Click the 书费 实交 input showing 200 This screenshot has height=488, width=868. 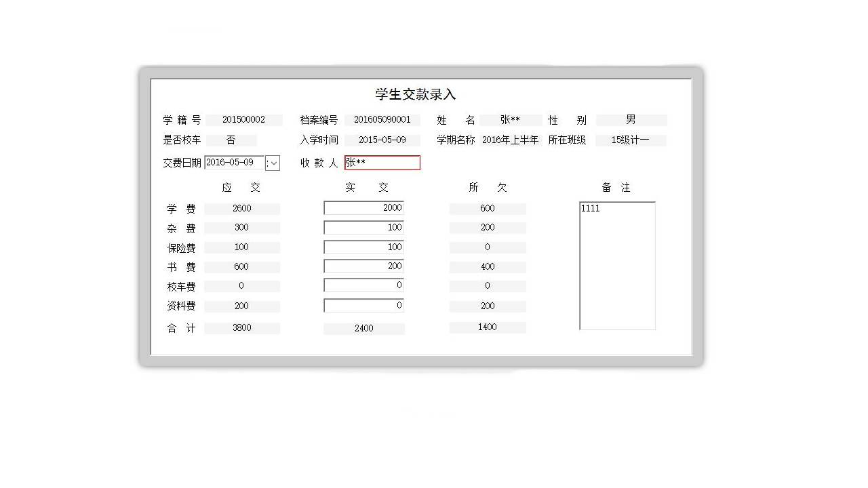pyautogui.click(x=363, y=266)
